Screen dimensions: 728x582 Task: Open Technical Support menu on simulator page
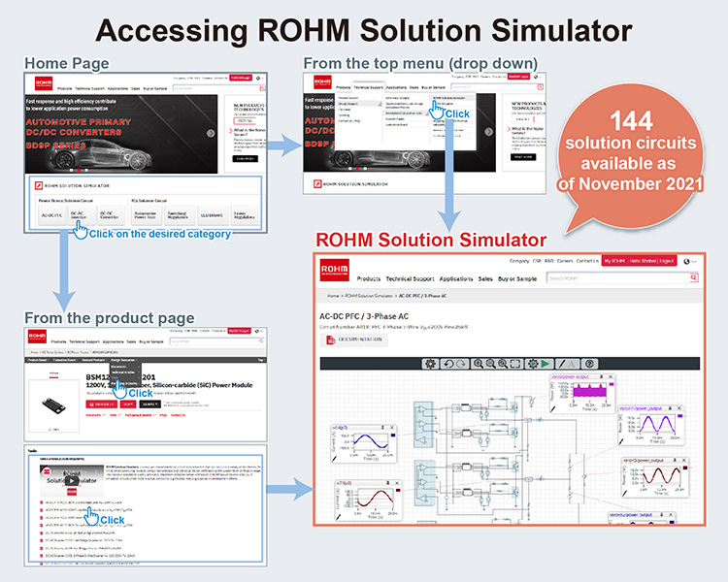[x=410, y=279]
